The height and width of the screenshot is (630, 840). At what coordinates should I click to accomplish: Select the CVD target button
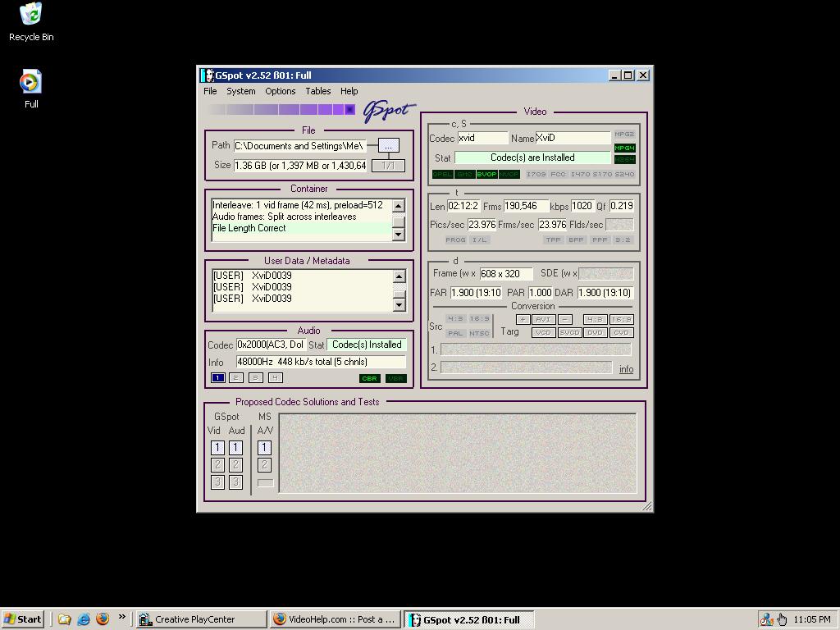(x=622, y=333)
